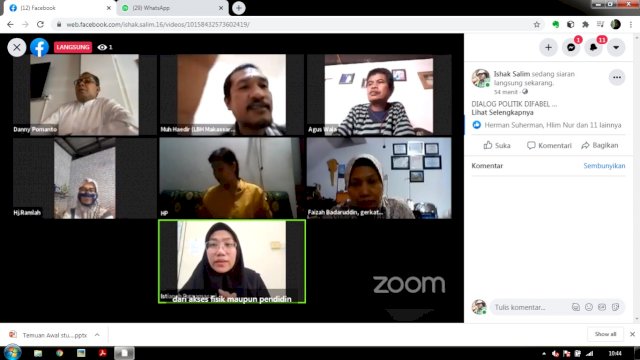
Task: Share the video with Bagikan
Action: (600, 145)
